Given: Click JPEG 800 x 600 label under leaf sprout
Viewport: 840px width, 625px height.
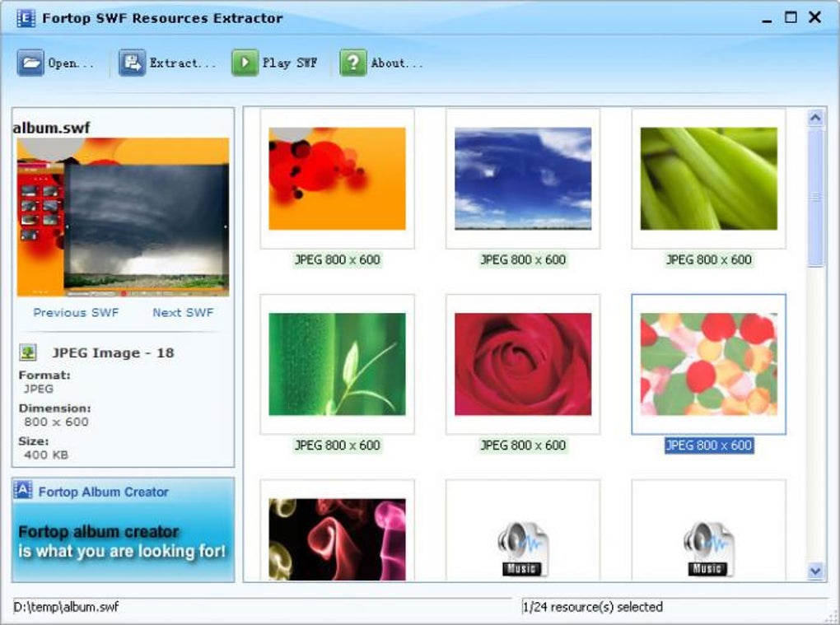Looking at the screenshot, I should pyautogui.click(x=337, y=445).
